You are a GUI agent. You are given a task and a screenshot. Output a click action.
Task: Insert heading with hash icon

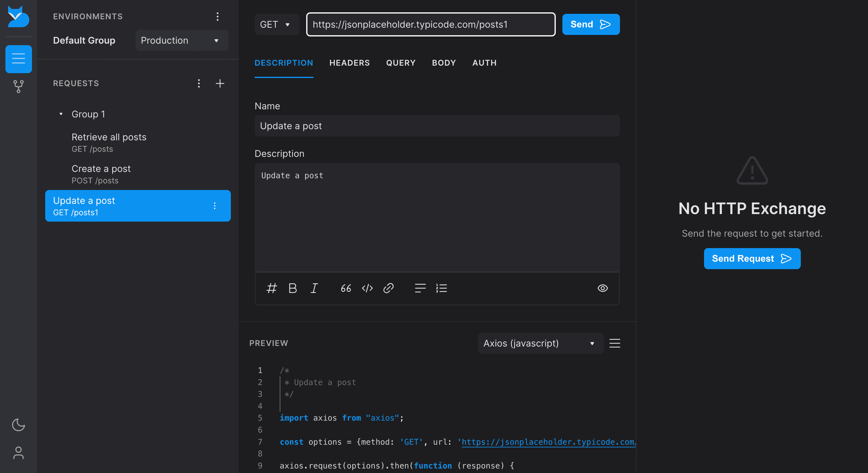[272, 288]
